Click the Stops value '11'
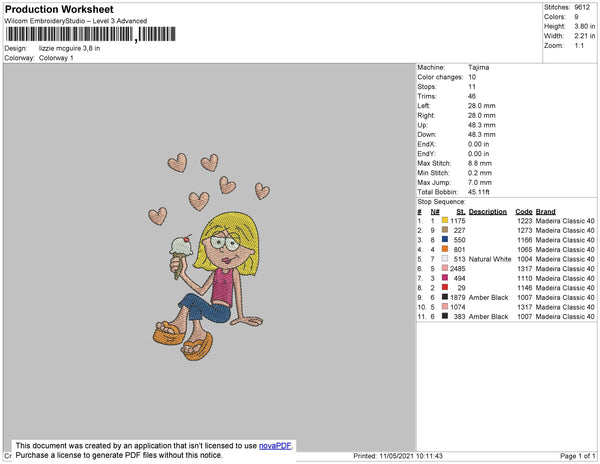 click(472, 87)
